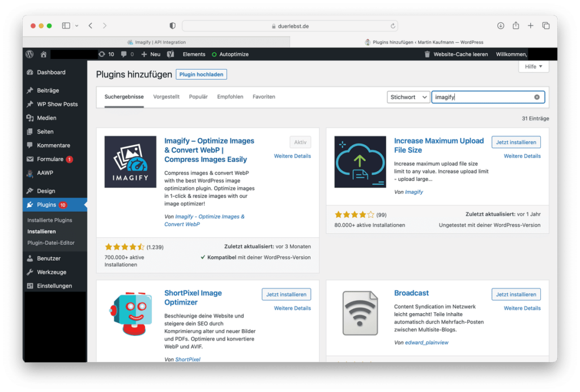The image size is (580, 392).
Task: Open Seiten in the sidebar
Action: pos(55,131)
